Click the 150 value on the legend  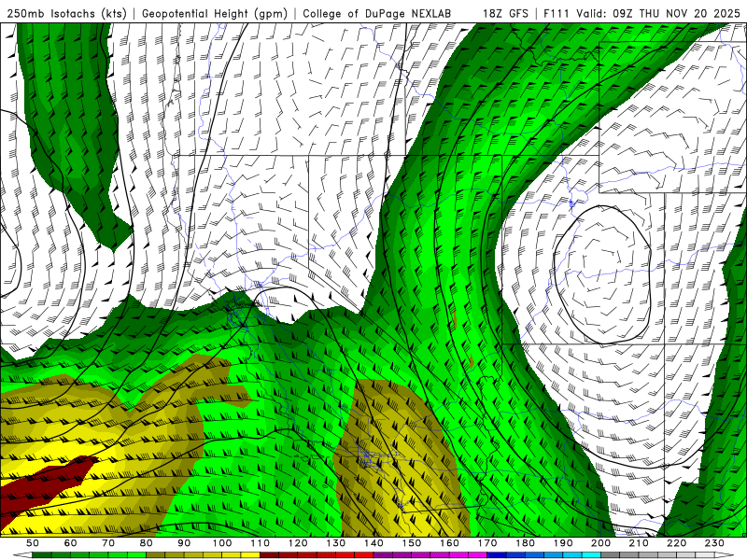click(412, 543)
